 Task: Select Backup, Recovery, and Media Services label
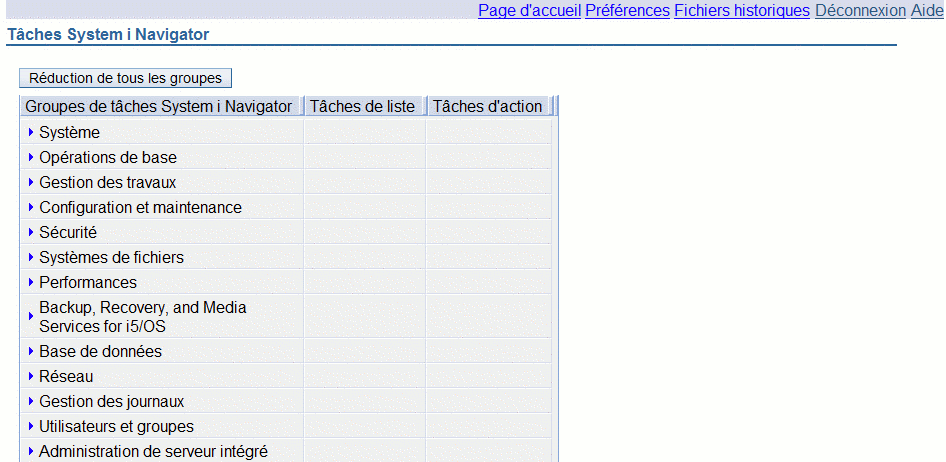point(143,317)
